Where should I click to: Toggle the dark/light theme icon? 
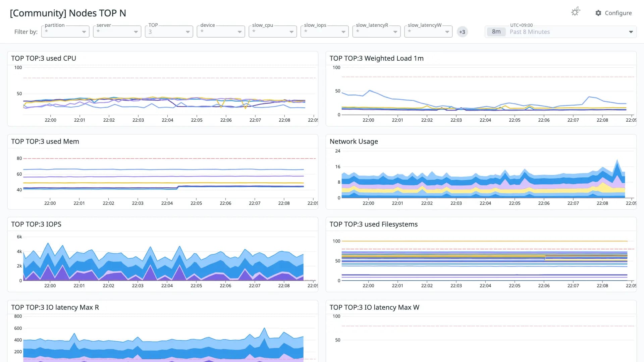click(576, 12)
